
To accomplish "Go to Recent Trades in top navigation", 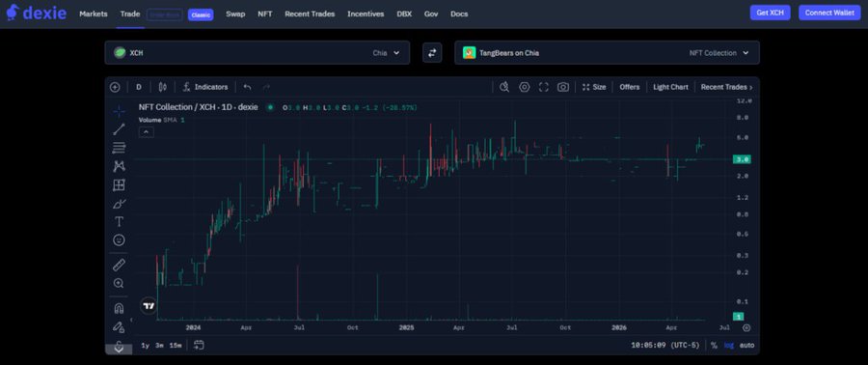I will [310, 14].
